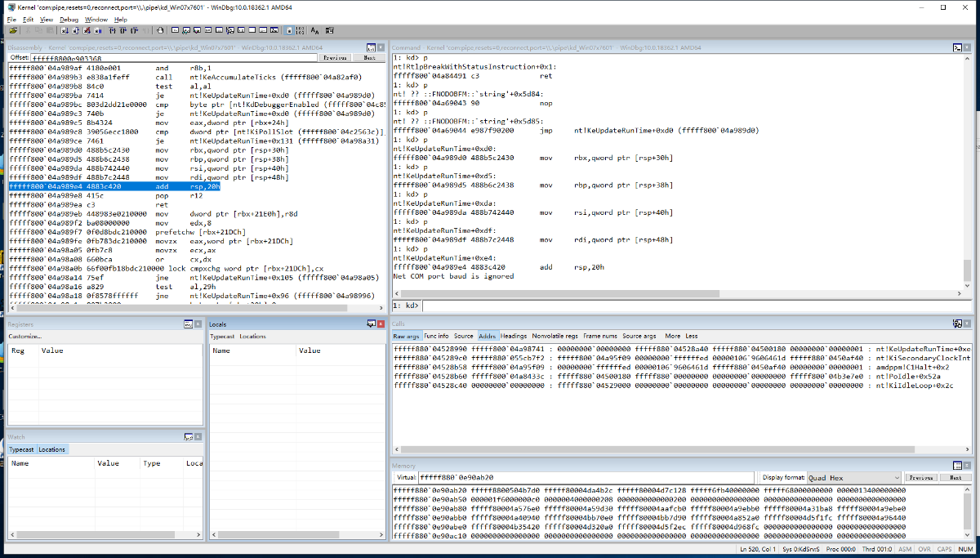Toggle Addrs in Calls window
Image resolution: width=980 pixels, height=558 pixels.
click(x=488, y=336)
